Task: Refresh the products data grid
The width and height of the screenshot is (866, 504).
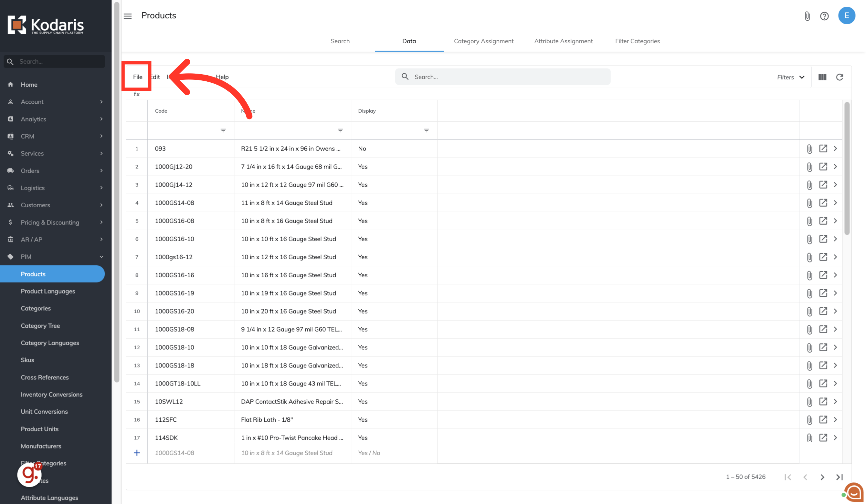Action: click(840, 77)
